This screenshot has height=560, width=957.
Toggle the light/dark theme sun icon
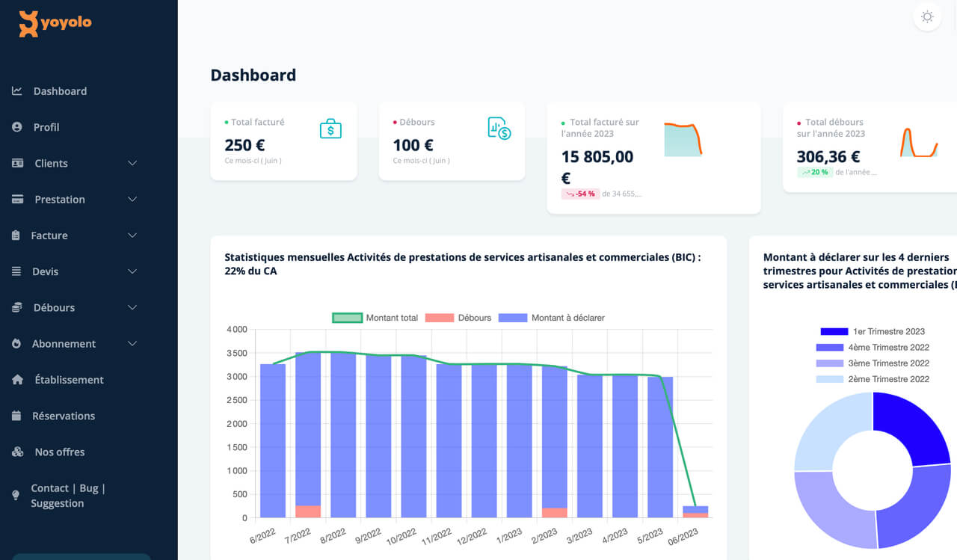click(927, 16)
